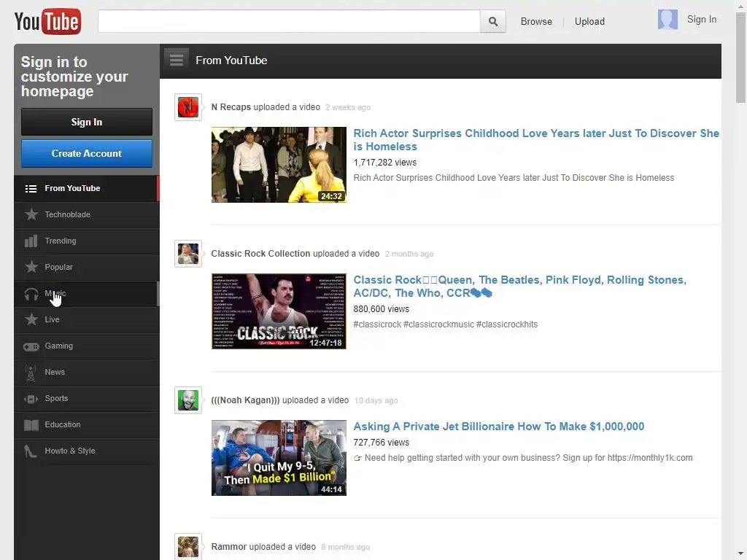Click the monthly1k.com link in description
The height and width of the screenshot is (560, 747).
pyautogui.click(x=650, y=458)
